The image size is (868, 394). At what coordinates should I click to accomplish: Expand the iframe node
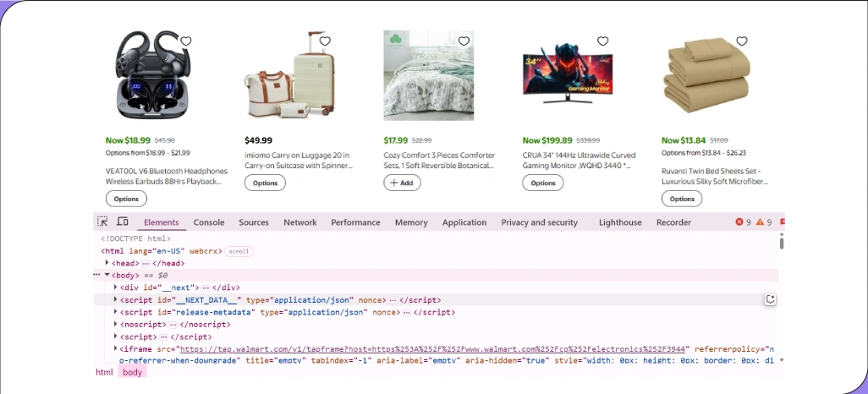pos(116,348)
